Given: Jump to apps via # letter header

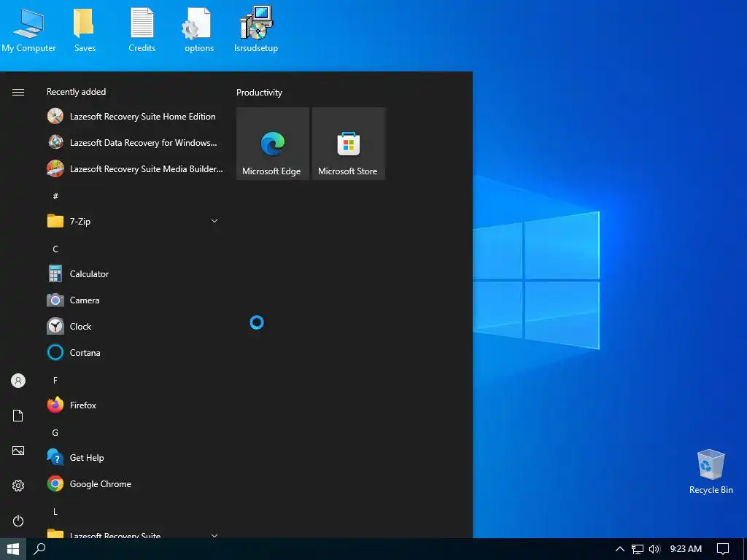Looking at the screenshot, I should click(x=55, y=195).
